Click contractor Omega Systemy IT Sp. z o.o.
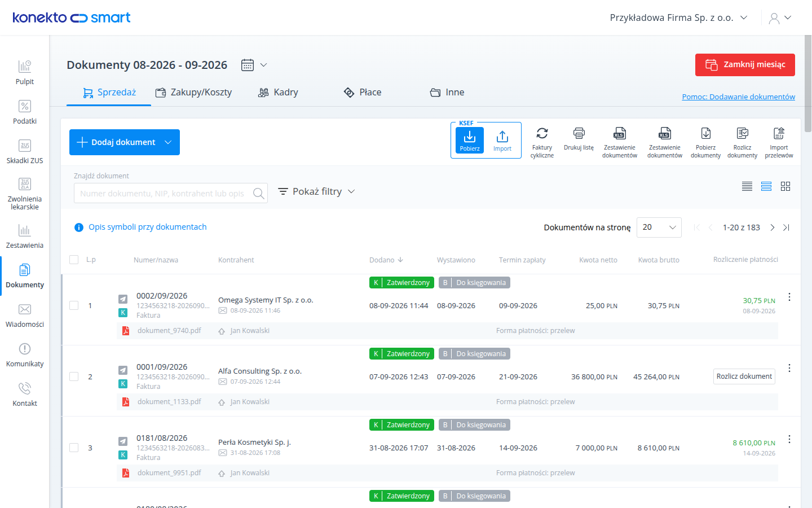This screenshot has width=812, height=508. 266,300
